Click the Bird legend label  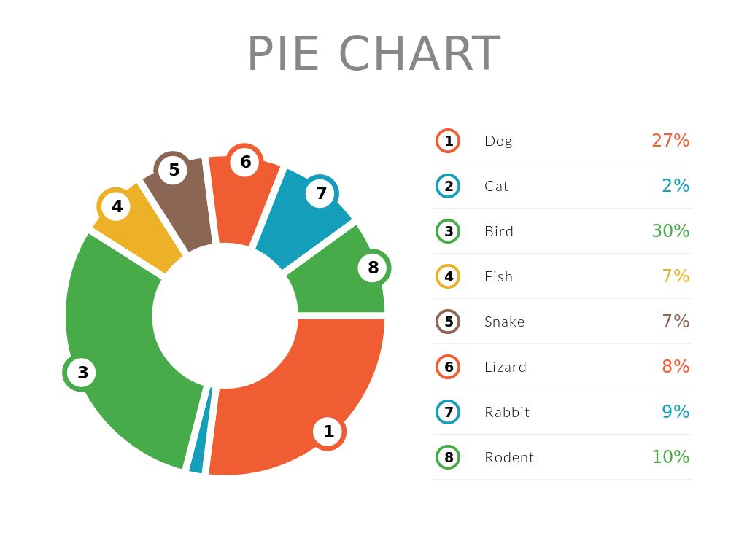pos(499,231)
